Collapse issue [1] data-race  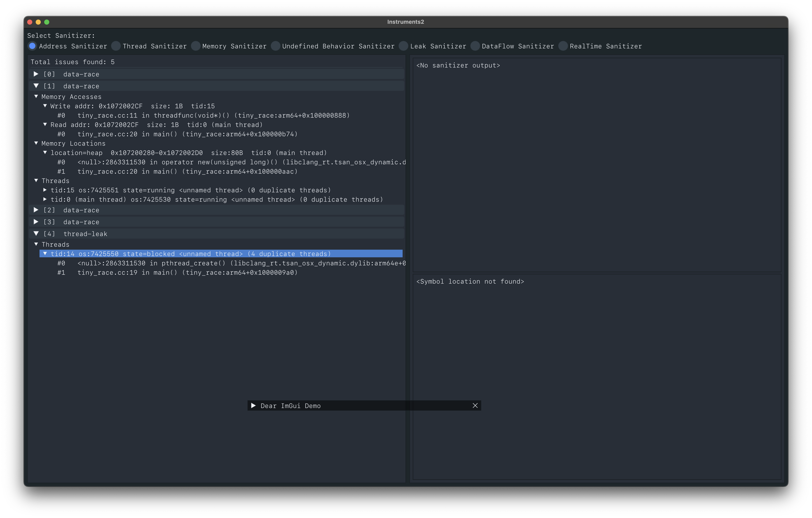(x=36, y=86)
